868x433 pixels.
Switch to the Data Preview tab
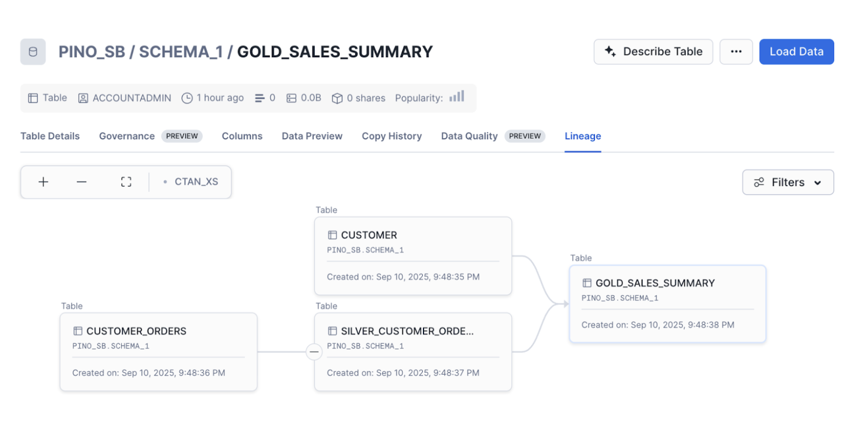(x=312, y=136)
